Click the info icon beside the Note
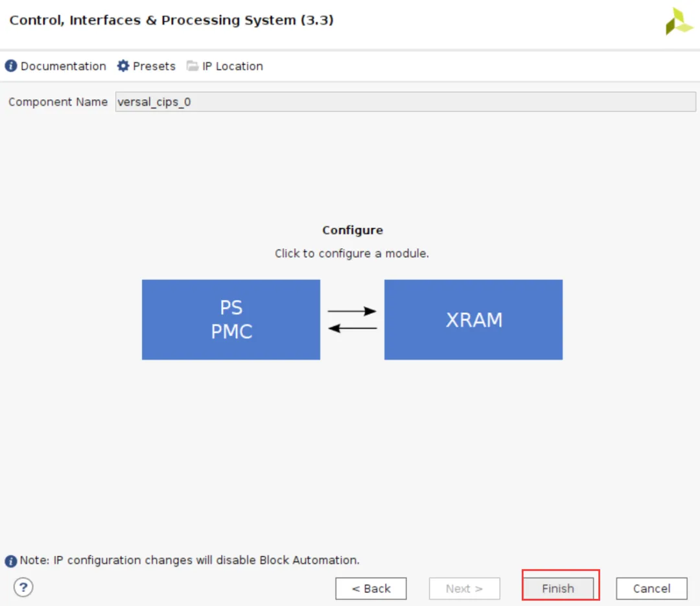This screenshot has height=606, width=700. point(11,561)
